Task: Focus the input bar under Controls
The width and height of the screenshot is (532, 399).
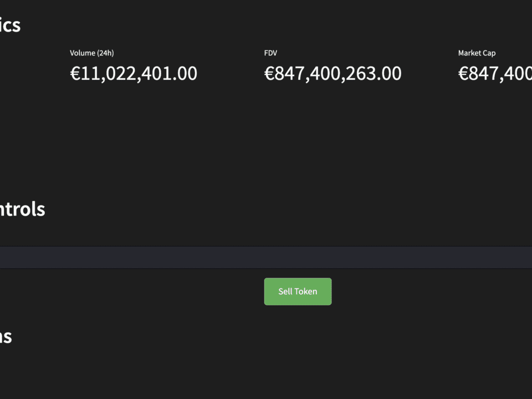Action: [x=266, y=258]
